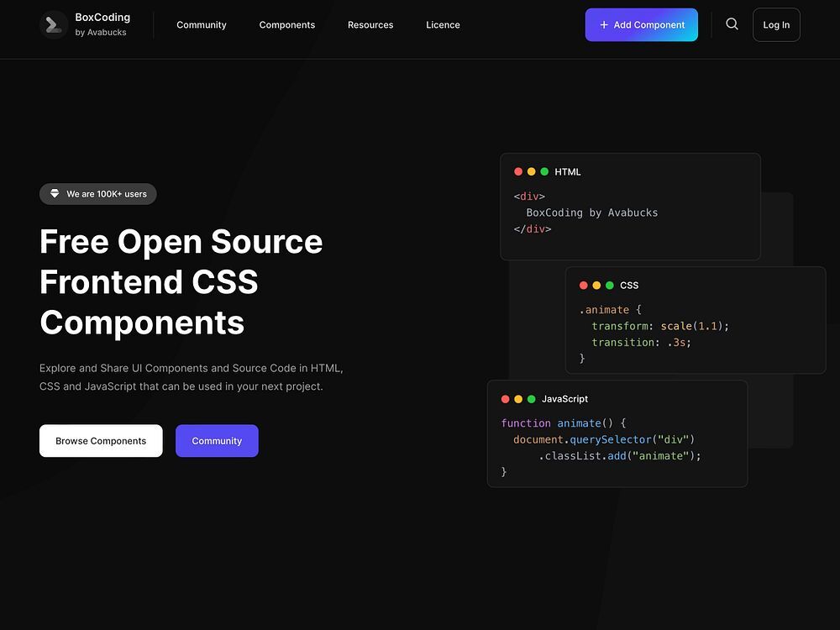Open the Components nav menu item
The height and width of the screenshot is (630, 840).
coord(287,24)
